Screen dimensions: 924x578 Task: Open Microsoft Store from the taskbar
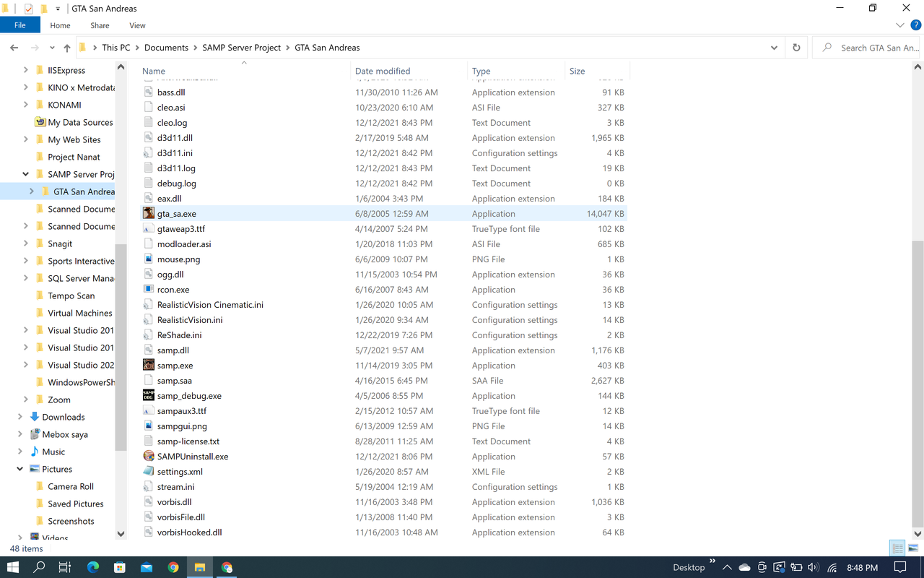coord(120,567)
